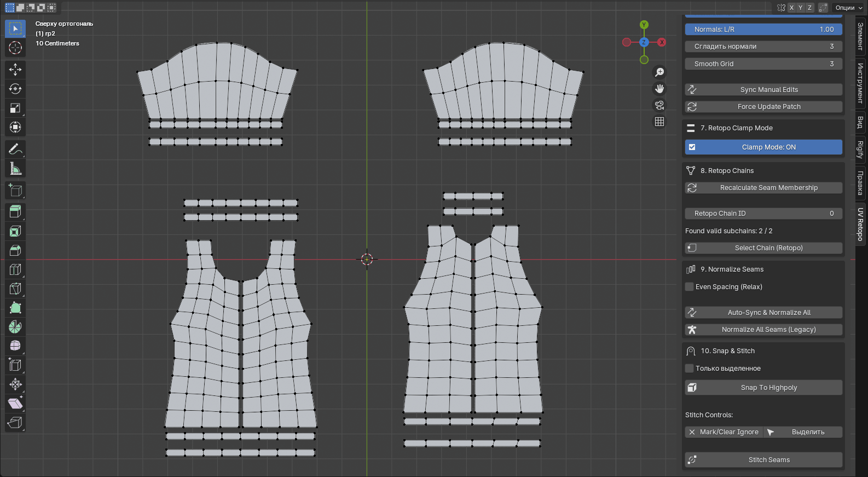Pick the Knife tool
Screen dimensions: 868x477
[15, 289]
